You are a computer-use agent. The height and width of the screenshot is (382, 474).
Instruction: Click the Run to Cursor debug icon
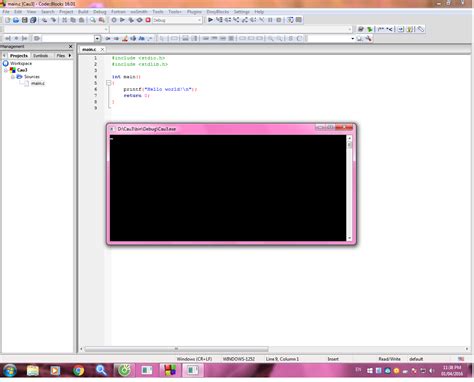click(x=219, y=20)
